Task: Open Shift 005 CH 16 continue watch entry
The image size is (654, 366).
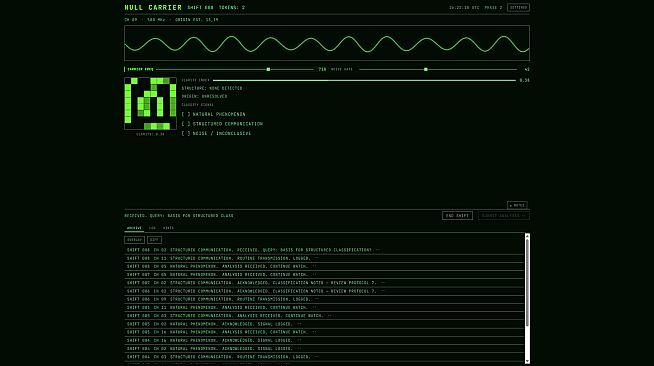Action: click(x=324, y=332)
